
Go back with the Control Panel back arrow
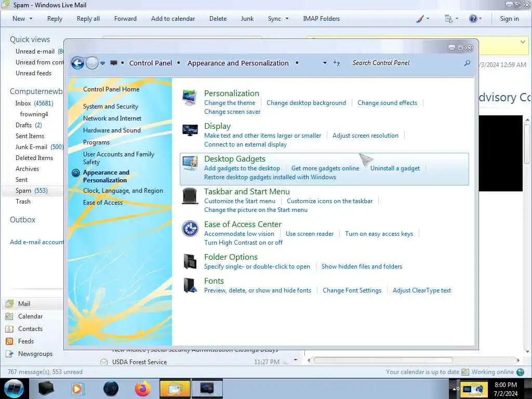pos(77,63)
